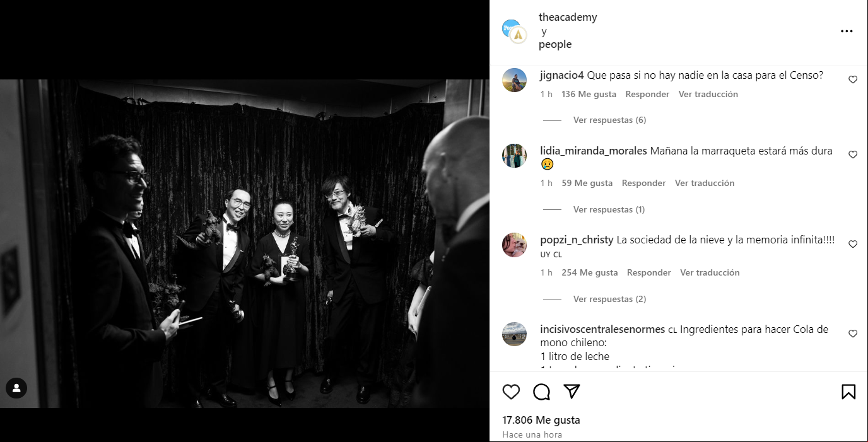The image size is (868, 442).
Task: Like popzi_n_christy's comment heart
Action: (853, 244)
